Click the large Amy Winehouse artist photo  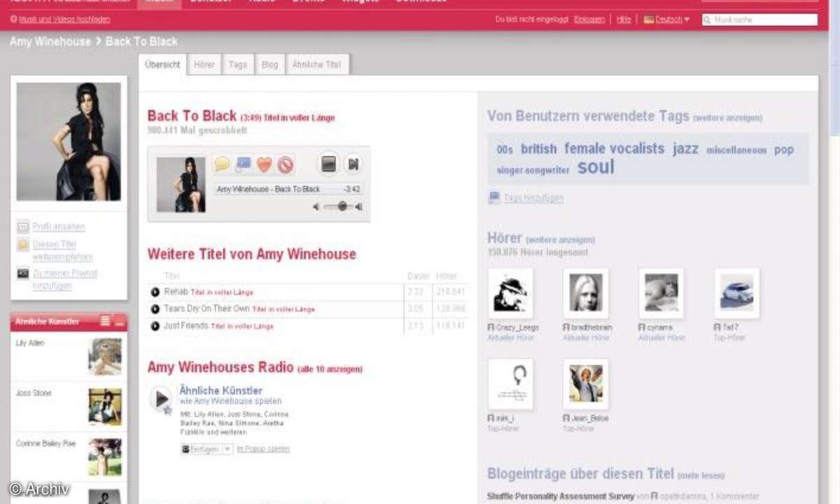tap(69, 141)
